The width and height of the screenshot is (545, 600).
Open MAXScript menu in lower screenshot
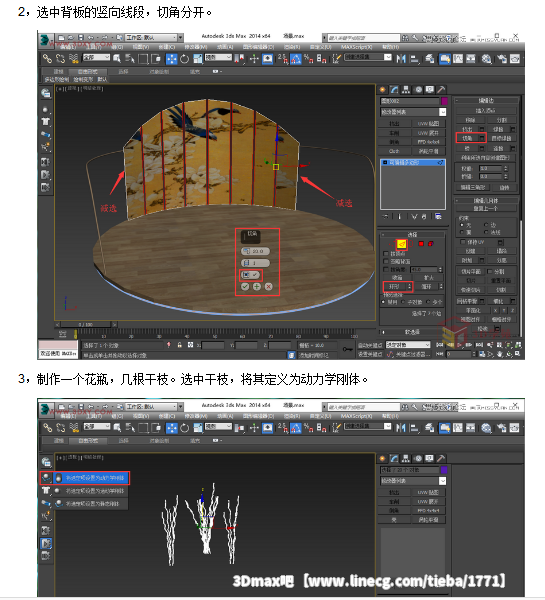[x=356, y=416]
